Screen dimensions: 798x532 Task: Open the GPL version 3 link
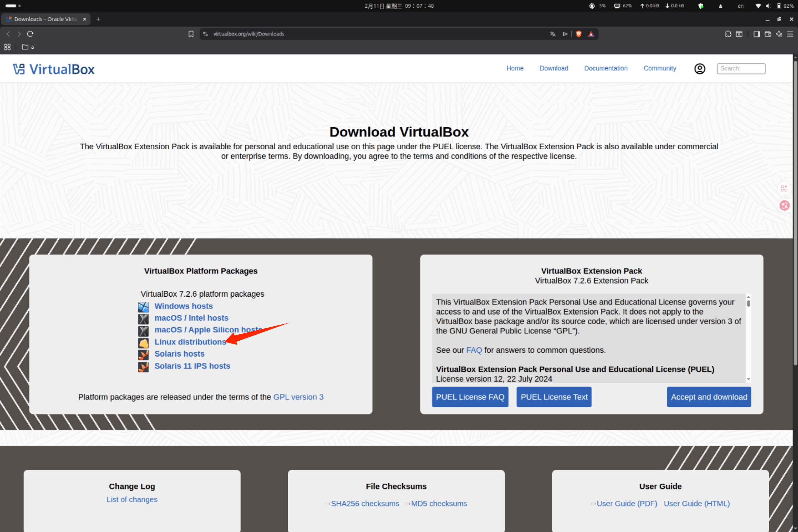click(x=298, y=397)
